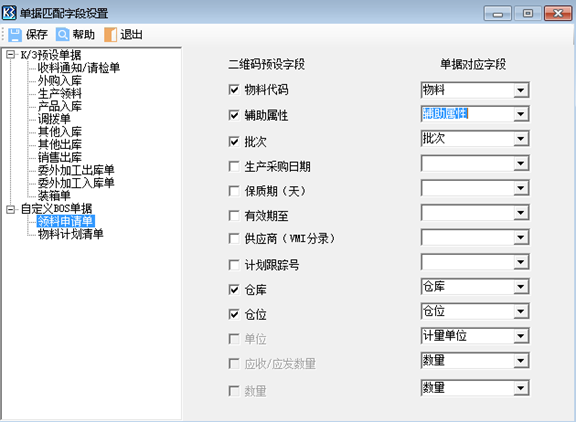Viewport: 576px width, 422px height.
Task: Collapse the 自定义BOS单据 tree node
Action: pos(11,209)
